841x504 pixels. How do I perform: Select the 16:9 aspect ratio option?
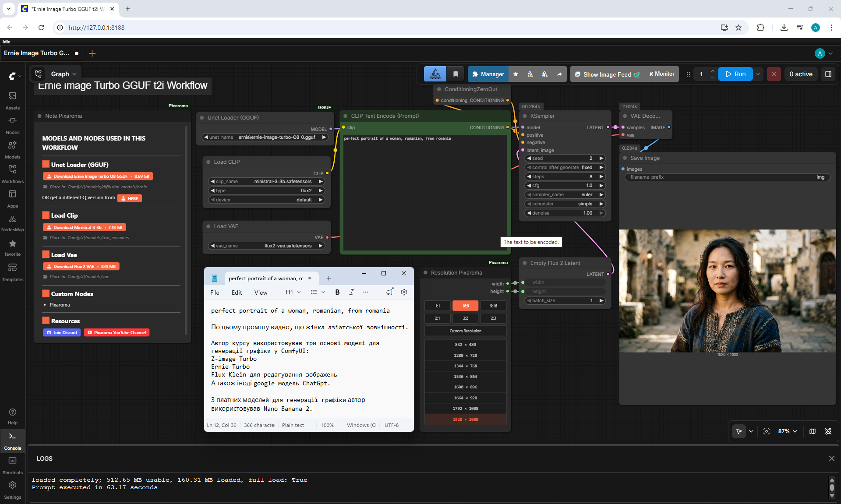click(x=465, y=306)
